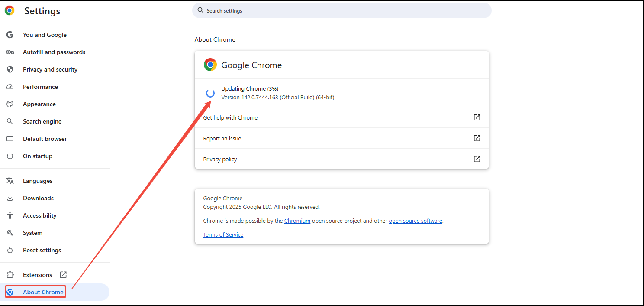Click the Reset settings circular arrow icon

click(10, 250)
